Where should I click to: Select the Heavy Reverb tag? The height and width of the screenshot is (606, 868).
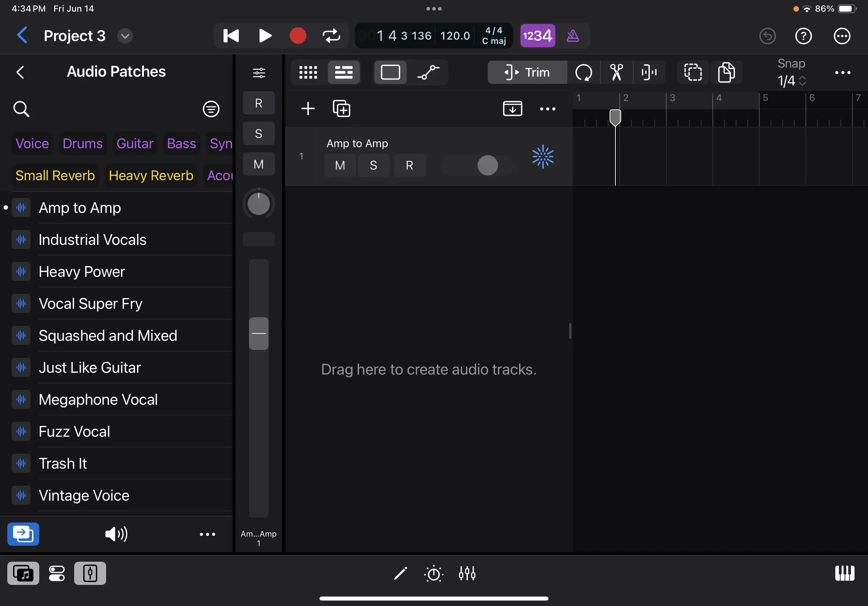(x=151, y=176)
